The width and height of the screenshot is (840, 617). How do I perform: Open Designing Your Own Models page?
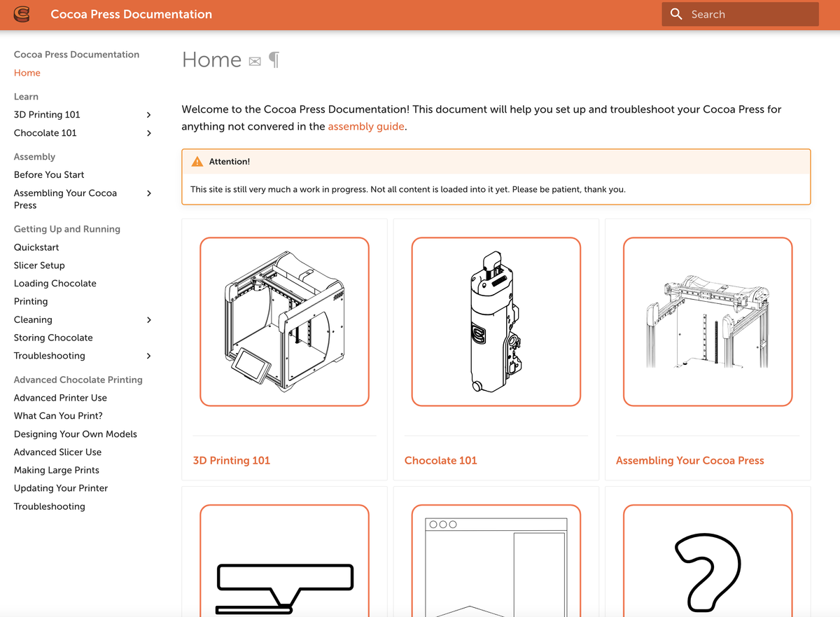pyautogui.click(x=76, y=434)
